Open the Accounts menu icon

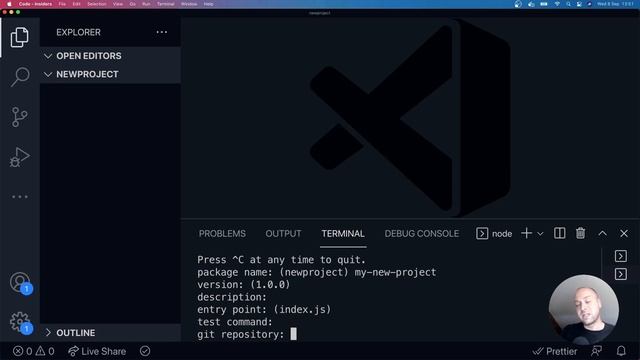point(20,282)
